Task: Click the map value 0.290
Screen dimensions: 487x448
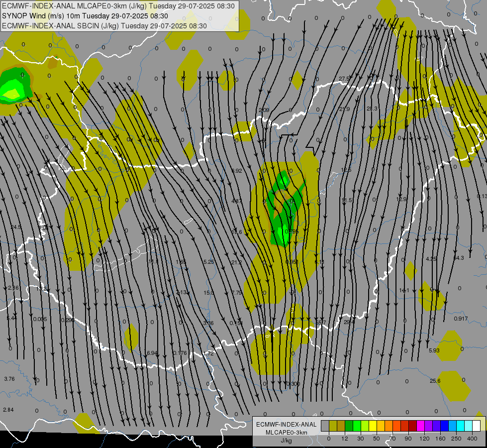Action: 68,320
